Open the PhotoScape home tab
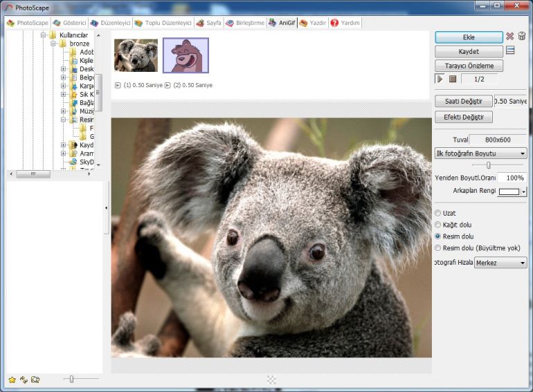Screen dimensions: 533x392 click(28, 23)
